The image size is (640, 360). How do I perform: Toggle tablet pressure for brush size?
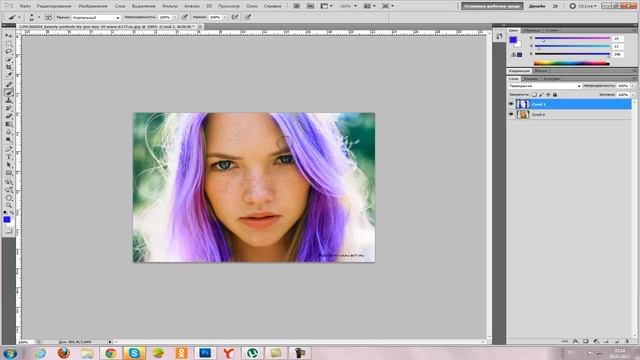(248, 17)
